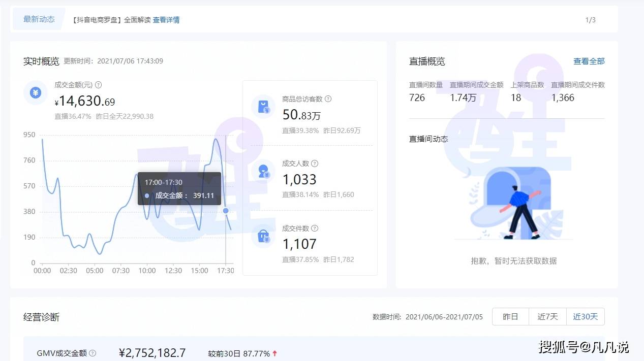The image size is (644, 361).
Task: Click the 12:30 label on chart axis
Action: [173, 271]
